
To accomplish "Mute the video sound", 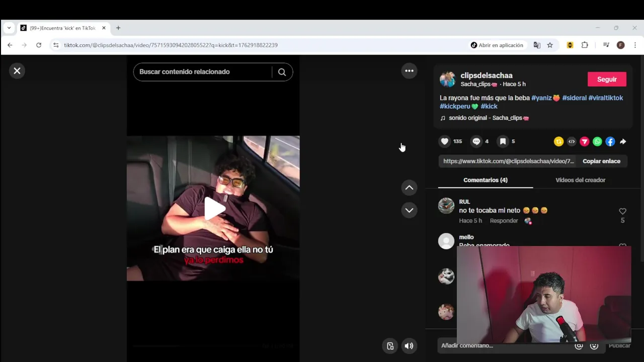I will (x=409, y=345).
